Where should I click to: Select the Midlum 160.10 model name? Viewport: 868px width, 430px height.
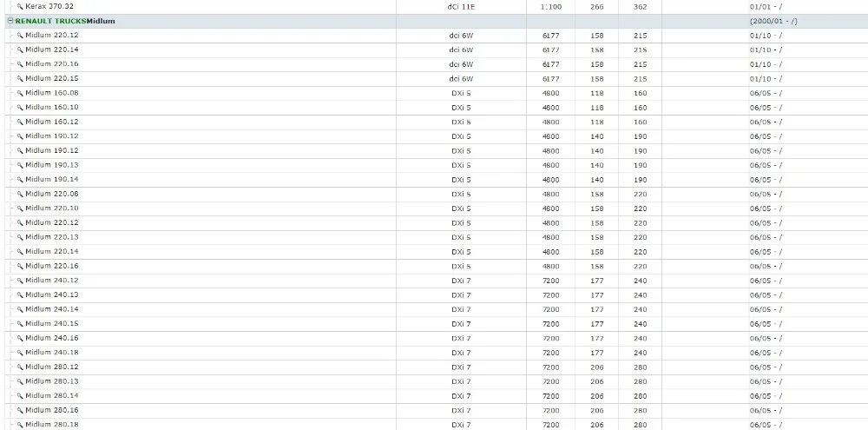point(52,107)
